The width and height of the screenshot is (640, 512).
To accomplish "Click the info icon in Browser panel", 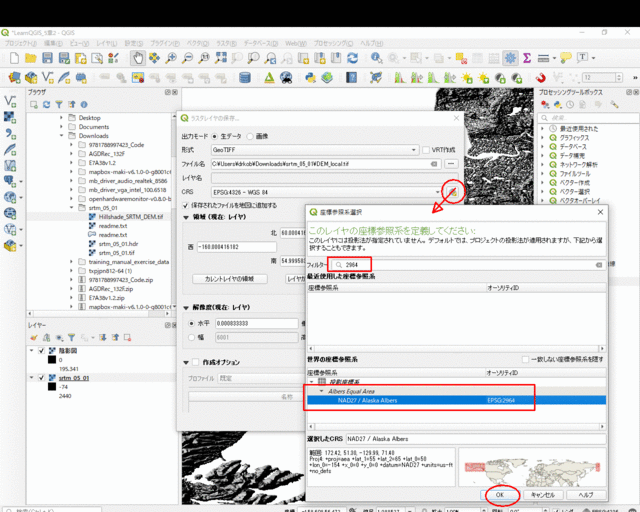I will coord(84,105).
